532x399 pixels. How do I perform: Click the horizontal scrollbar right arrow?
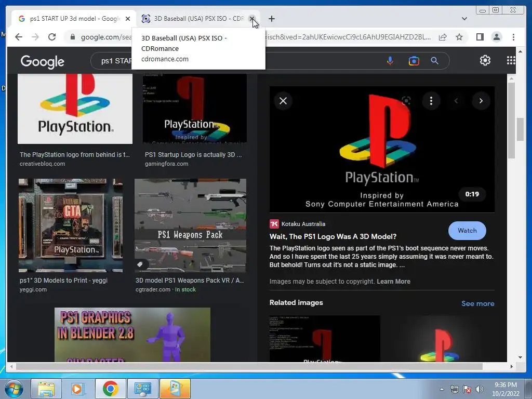(511, 366)
